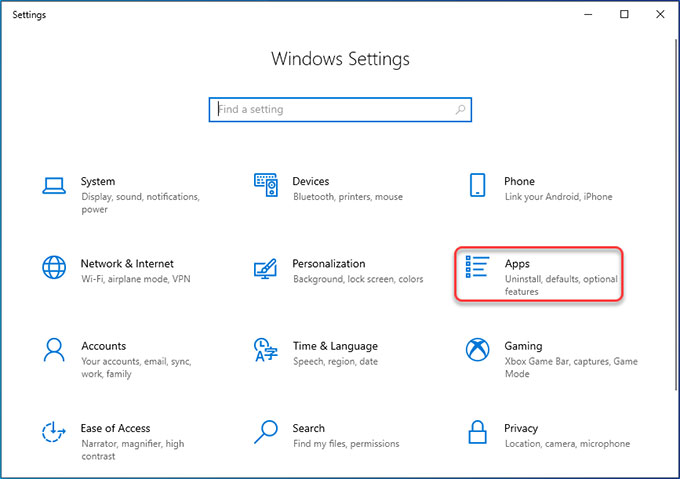Click 'Wi-Fi, airplane mode, VPN' description
680x479 pixels.
click(x=136, y=279)
